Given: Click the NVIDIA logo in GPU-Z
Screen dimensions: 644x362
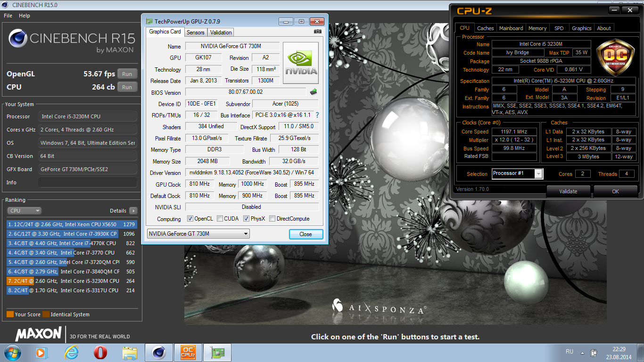Looking at the screenshot, I should tap(300, 64).
